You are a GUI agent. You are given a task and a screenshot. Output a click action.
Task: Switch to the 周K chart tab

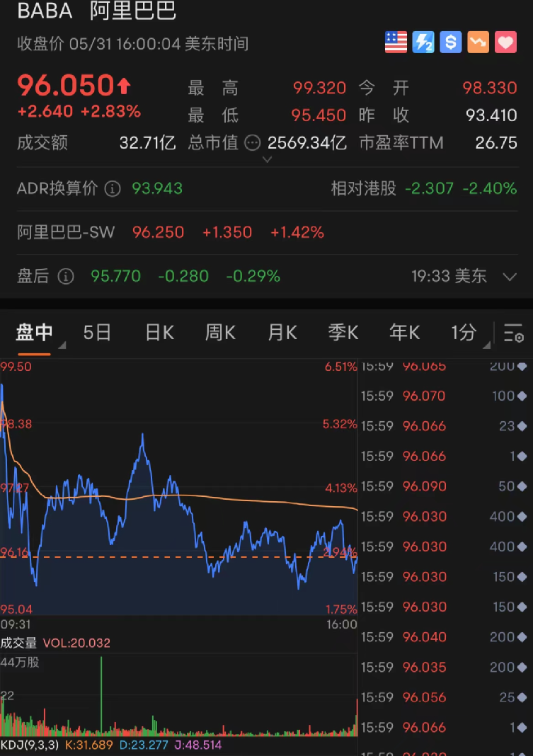click(220, 333)
